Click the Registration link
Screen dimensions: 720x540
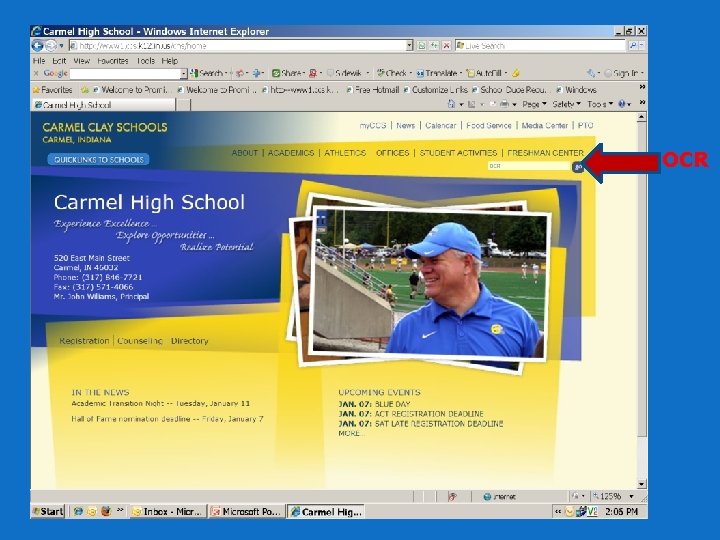coord(84,341)
